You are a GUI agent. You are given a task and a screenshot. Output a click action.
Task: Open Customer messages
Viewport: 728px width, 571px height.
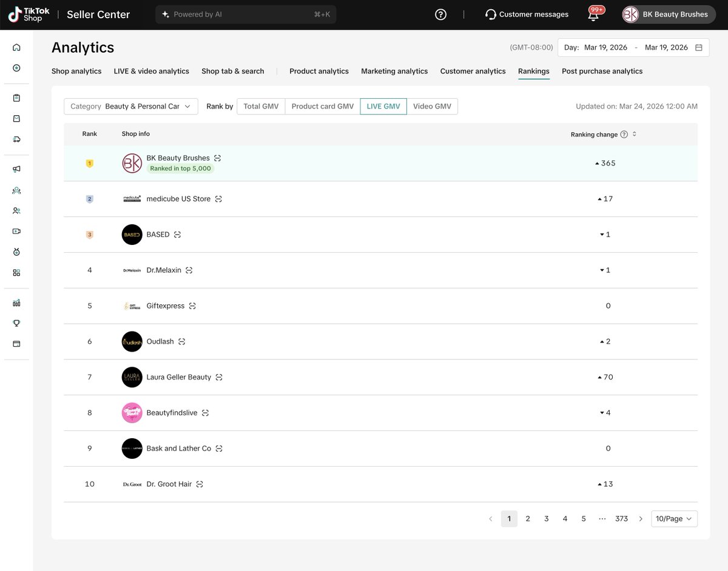click(527, 15)
